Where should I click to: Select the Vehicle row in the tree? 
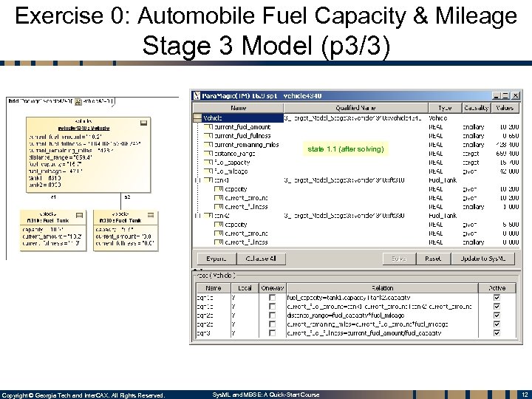[356, 118]
